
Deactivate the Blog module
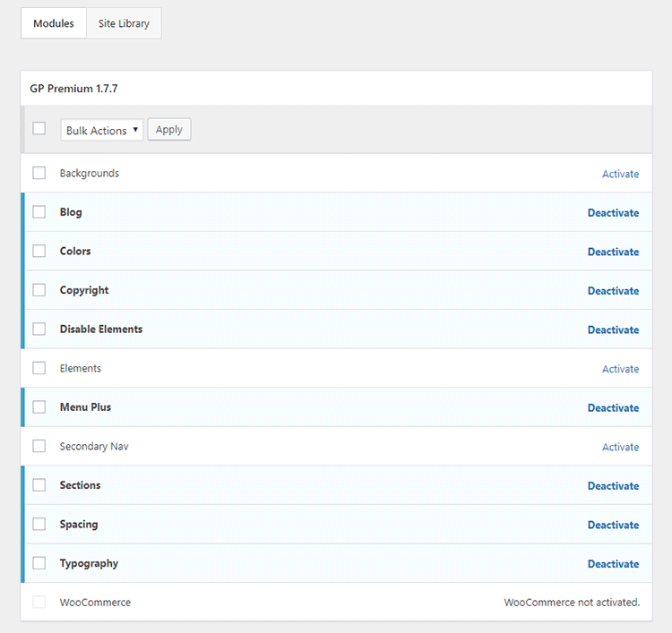point(613,213)
